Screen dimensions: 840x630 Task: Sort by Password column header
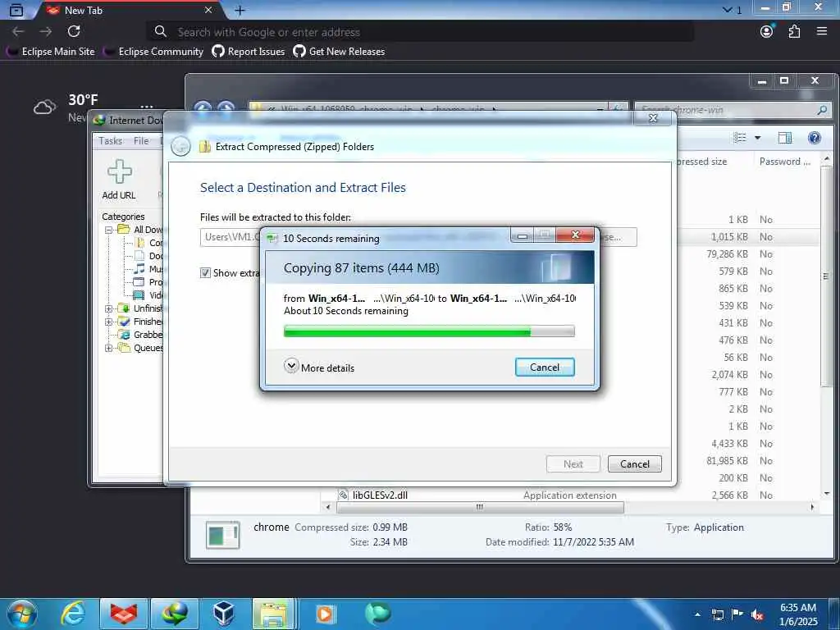coord(785,162)
